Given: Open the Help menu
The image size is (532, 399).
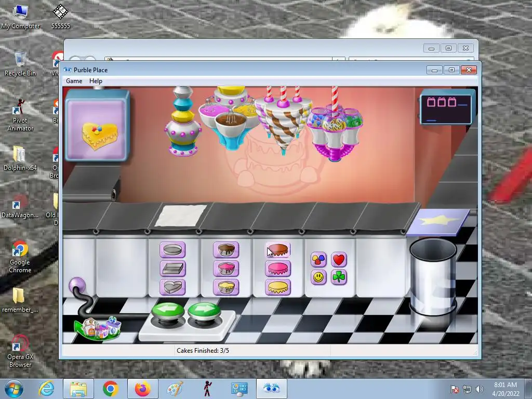Looking at the screenshot, I should (96, 81).
